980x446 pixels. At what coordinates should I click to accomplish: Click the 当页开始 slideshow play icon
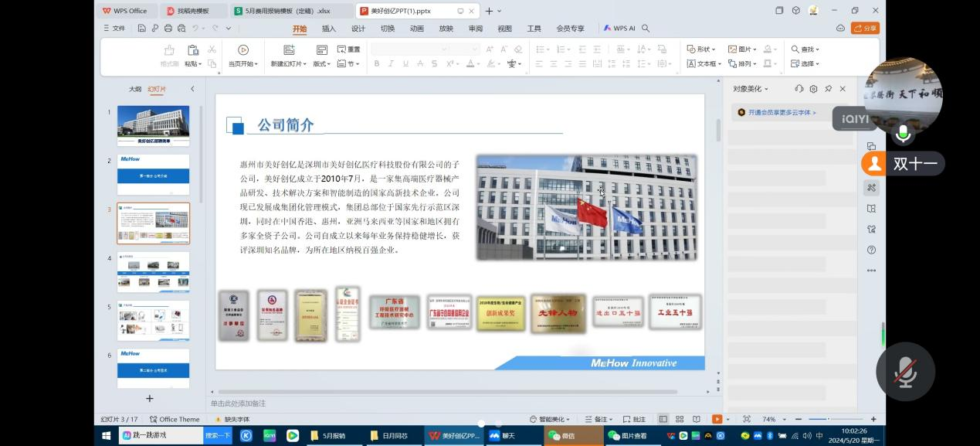click(243, 49)
